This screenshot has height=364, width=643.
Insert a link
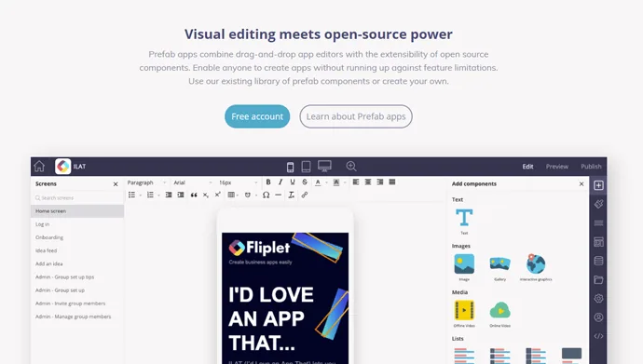click(x=305, y=195)
